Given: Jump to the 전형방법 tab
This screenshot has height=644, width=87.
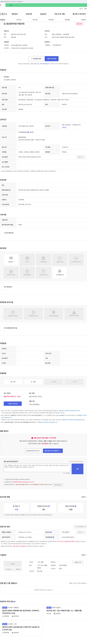Looking at the screenshot, I should [67, 20].
